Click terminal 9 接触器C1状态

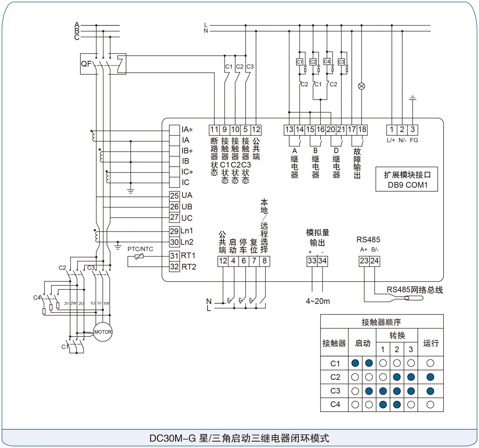coord(225,130)
